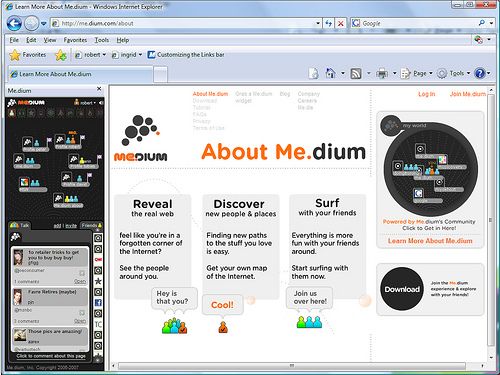Viewport: 500px width, 375px height.
Task: Click the Print icon in command bar
Action: point(382,73)
